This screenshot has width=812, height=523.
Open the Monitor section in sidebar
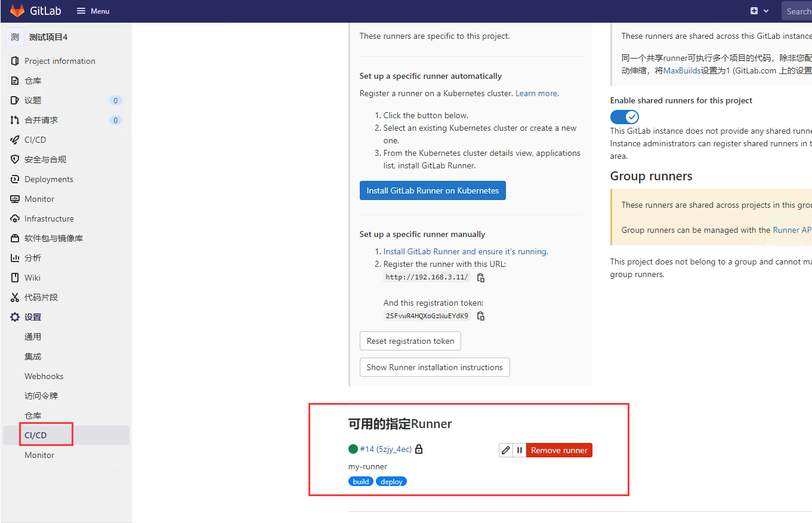coord(40,198)
